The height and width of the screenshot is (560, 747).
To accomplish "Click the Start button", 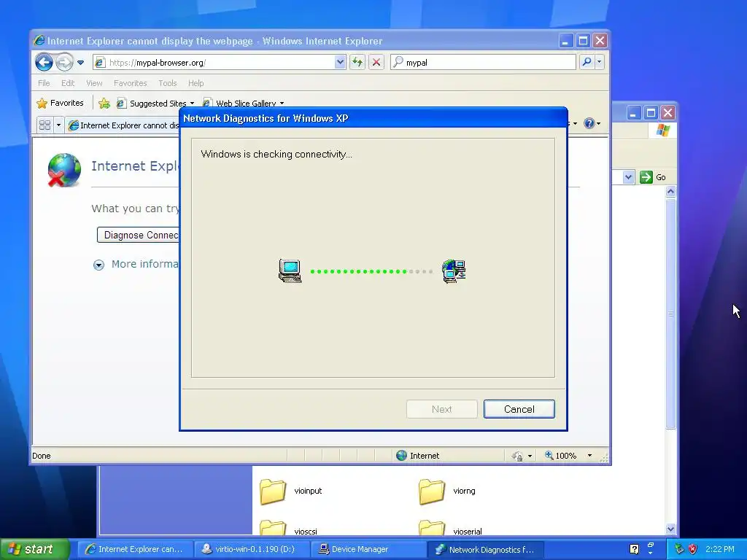I will coord(35,549).
